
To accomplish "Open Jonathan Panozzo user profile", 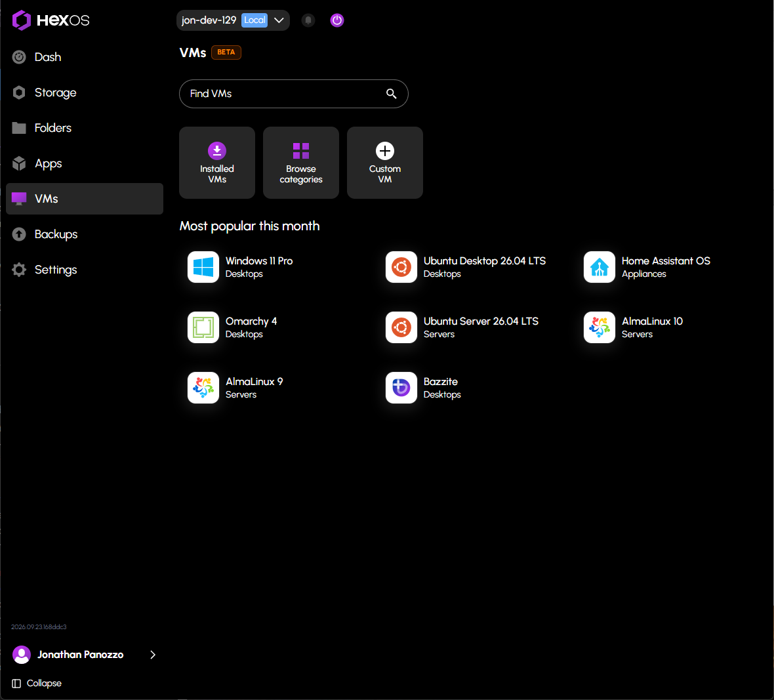I will (x=85, y=655).
